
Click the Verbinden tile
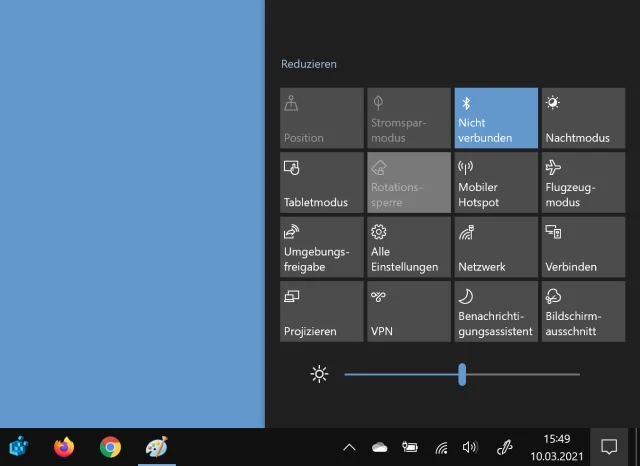(583, 247)
